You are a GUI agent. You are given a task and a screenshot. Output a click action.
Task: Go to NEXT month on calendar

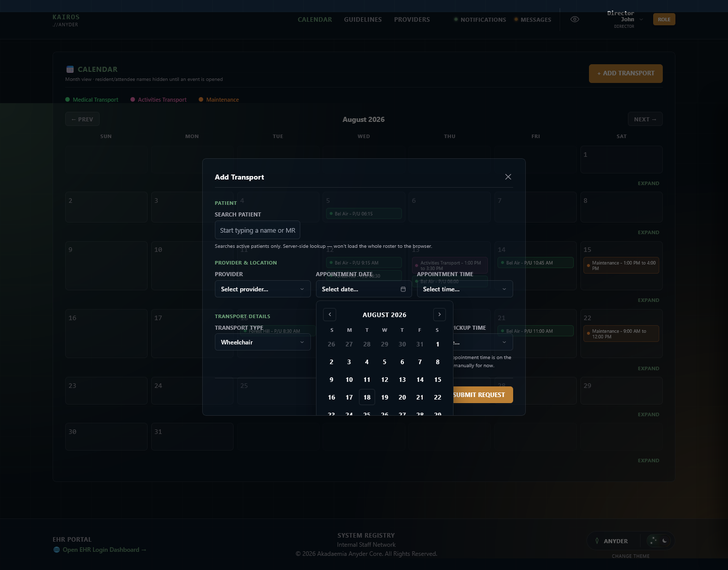(645, 119)
